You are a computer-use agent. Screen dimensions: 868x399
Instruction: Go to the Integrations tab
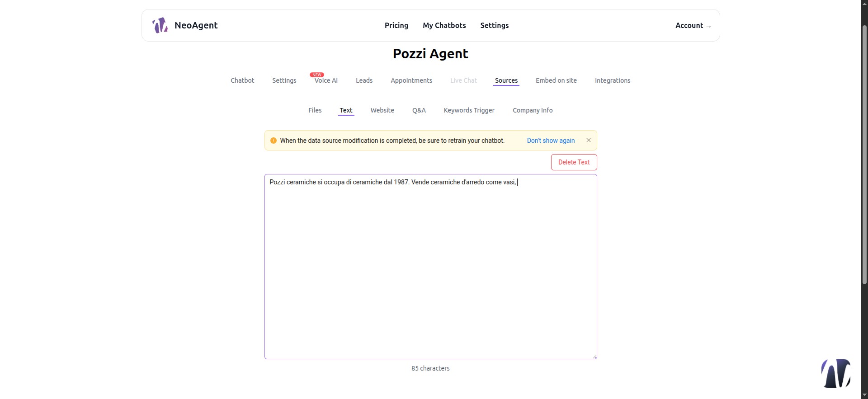[x=612, y=80]
